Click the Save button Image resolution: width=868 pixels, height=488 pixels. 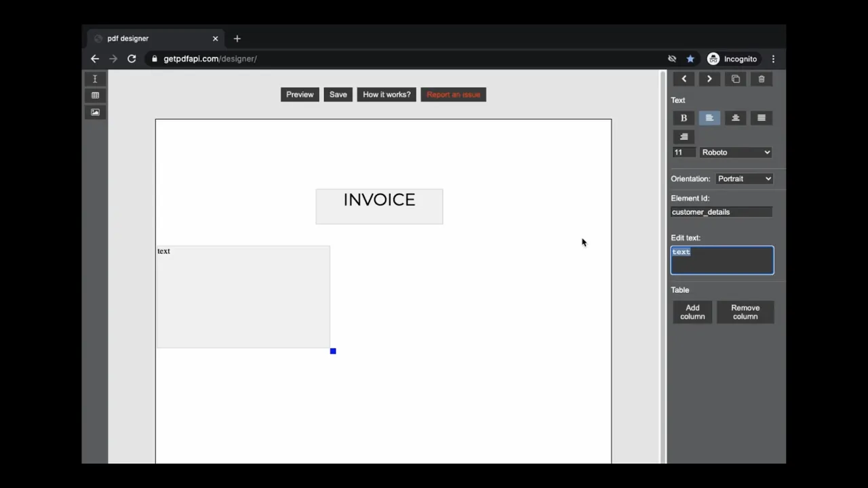(338, 95)
